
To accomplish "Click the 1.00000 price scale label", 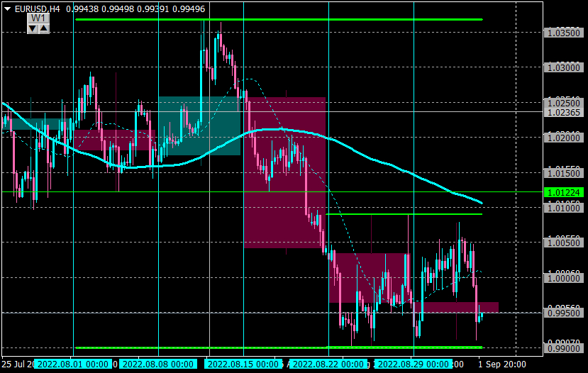I will tap(564, 278).
